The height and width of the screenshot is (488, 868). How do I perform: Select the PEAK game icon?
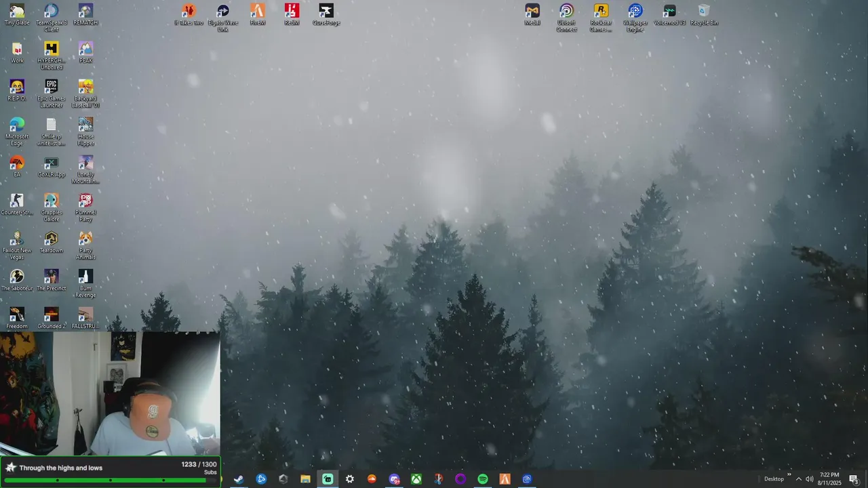tap(85, 52)
